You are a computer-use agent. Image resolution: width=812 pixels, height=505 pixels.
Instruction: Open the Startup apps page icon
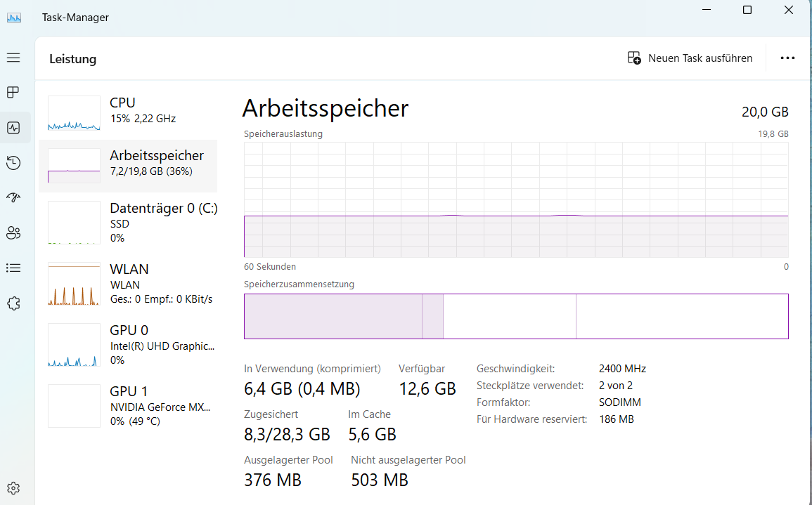tap(13, 198)
